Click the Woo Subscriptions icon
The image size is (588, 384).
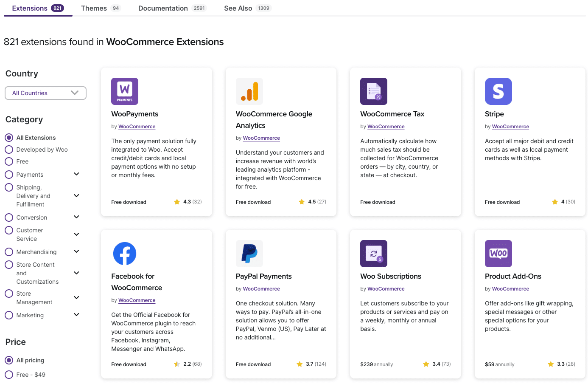point(374,254)
